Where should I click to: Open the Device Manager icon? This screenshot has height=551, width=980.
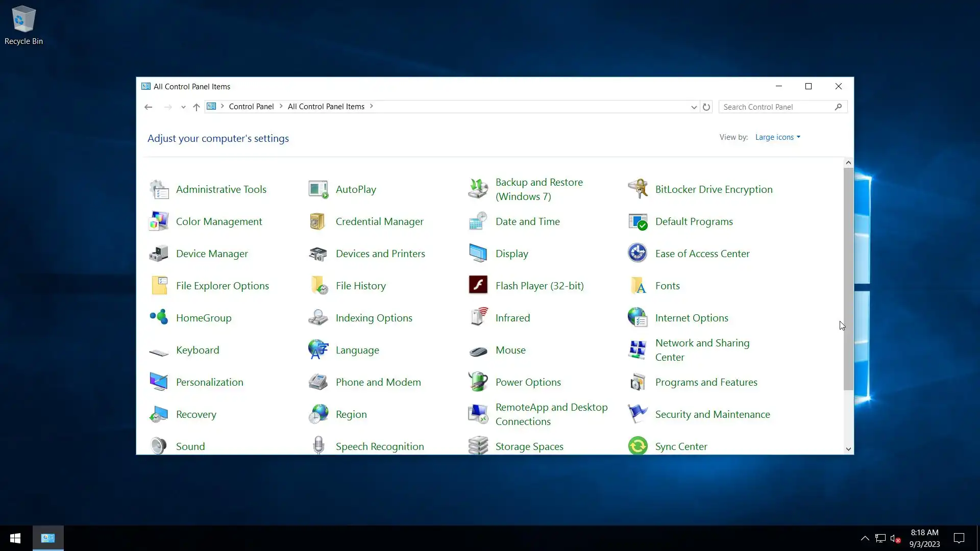[x=159, y=254]
